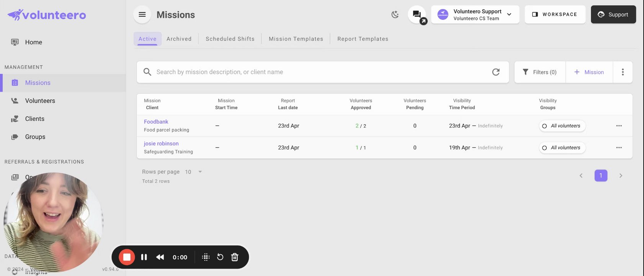644x276 pixels.
Task: Switch to the Archived tab
Action: pos(179,39)
